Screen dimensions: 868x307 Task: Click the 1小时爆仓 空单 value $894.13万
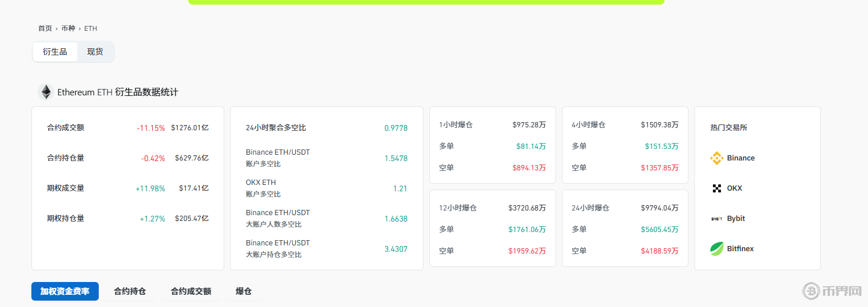[529, 168]
